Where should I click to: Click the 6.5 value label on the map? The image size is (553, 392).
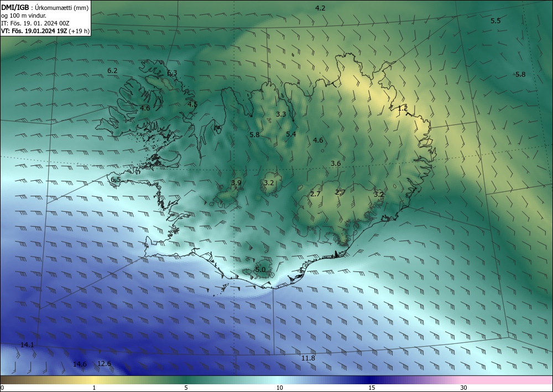(x=116, y=180)
